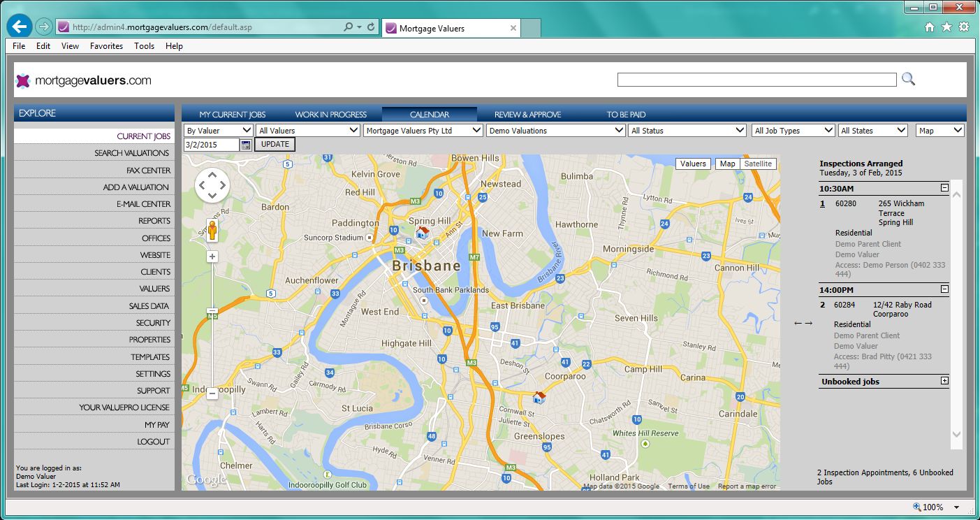The height and width of the screenshot is (520, 980).
Task: Click the site search input field
Action: [x=756, y=80]
